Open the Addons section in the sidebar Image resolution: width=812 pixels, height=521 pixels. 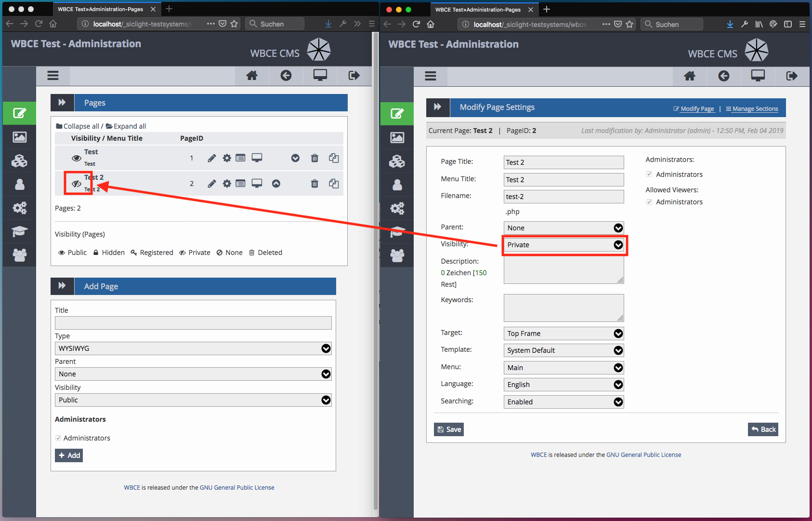pos(19,161)
